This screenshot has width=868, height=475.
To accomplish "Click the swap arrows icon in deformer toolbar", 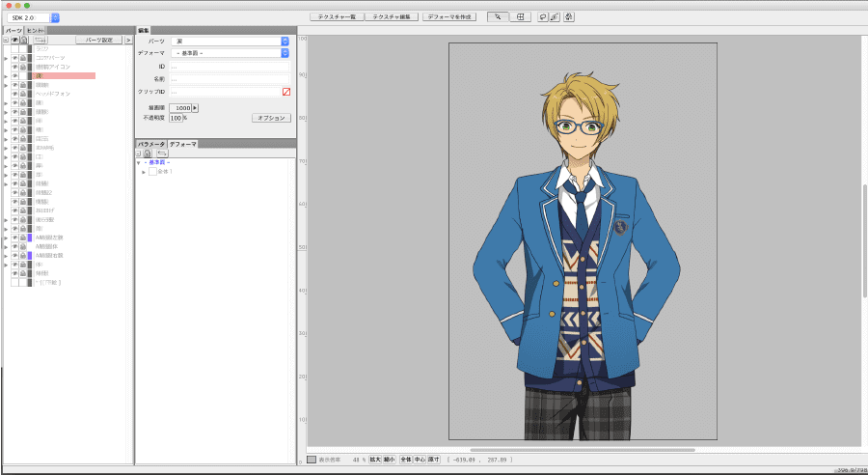I will [162, 153].
